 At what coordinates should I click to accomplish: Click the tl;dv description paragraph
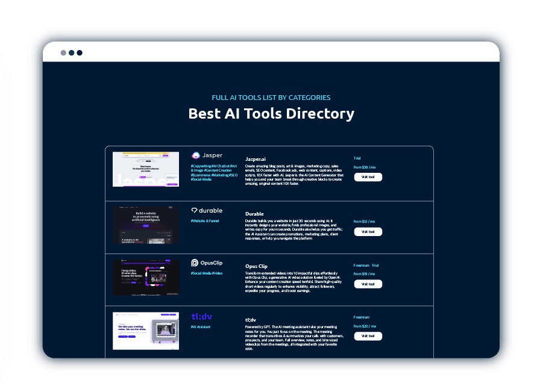(x=294, y=337)
